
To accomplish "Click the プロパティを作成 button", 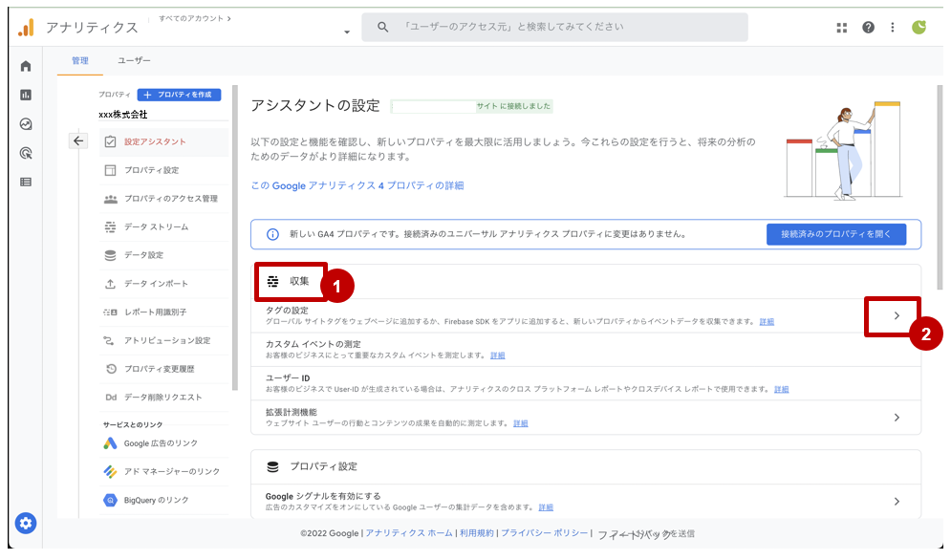I will pyautogui.click(x=179, y=95).
